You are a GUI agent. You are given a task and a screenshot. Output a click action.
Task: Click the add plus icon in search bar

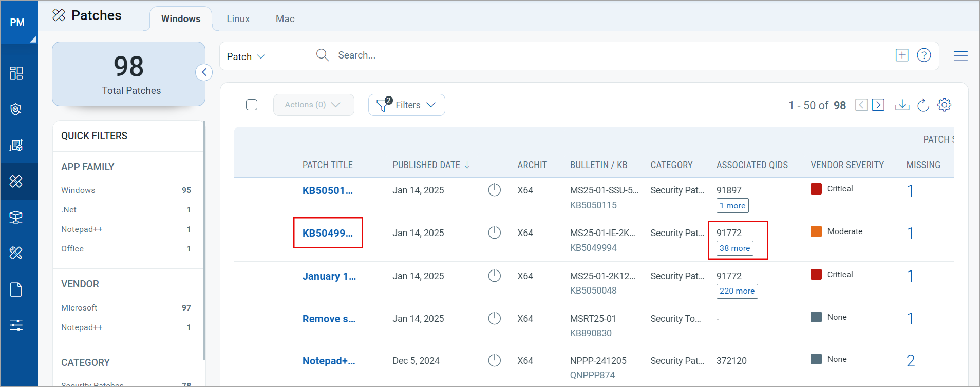pos(902,55)
